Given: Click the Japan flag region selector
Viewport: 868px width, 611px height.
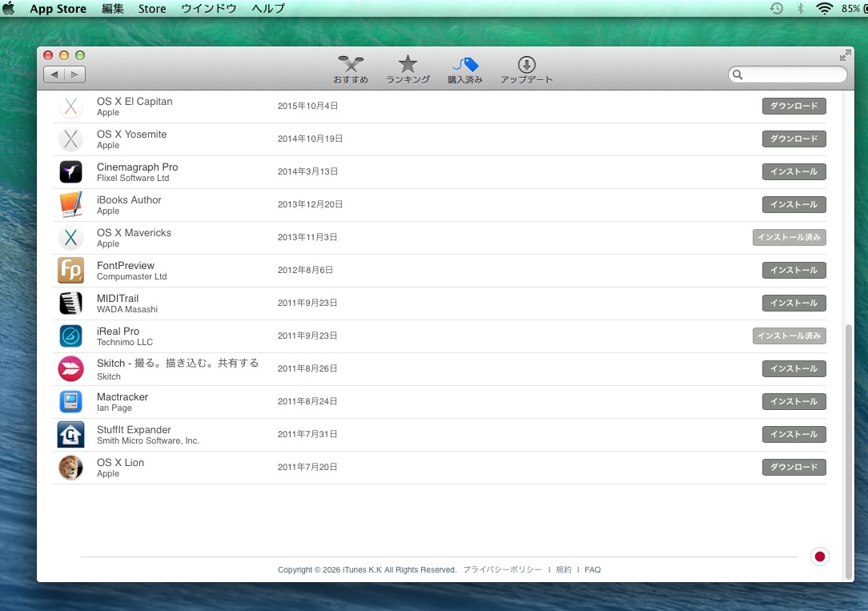Looking at the screenshot, I should pos(819,557).
